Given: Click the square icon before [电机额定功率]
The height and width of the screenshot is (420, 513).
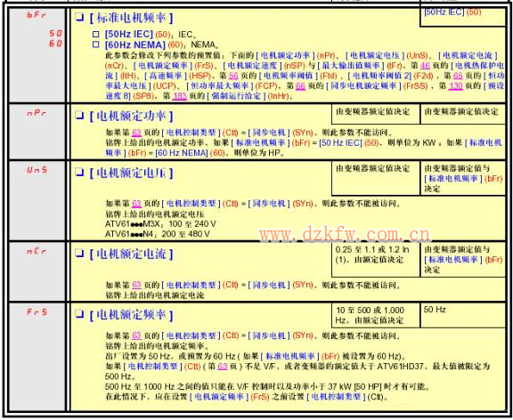Looking at the screenshot, I should [79, 115].
